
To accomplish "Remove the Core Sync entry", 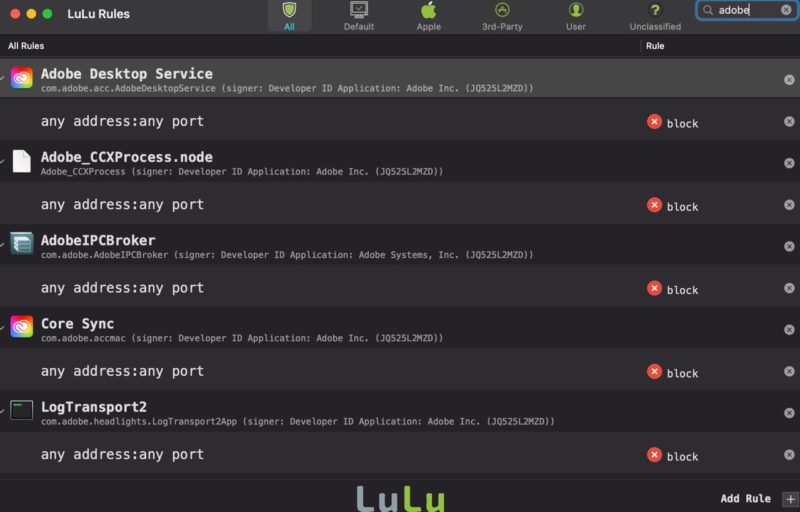I will pos(789,330).
